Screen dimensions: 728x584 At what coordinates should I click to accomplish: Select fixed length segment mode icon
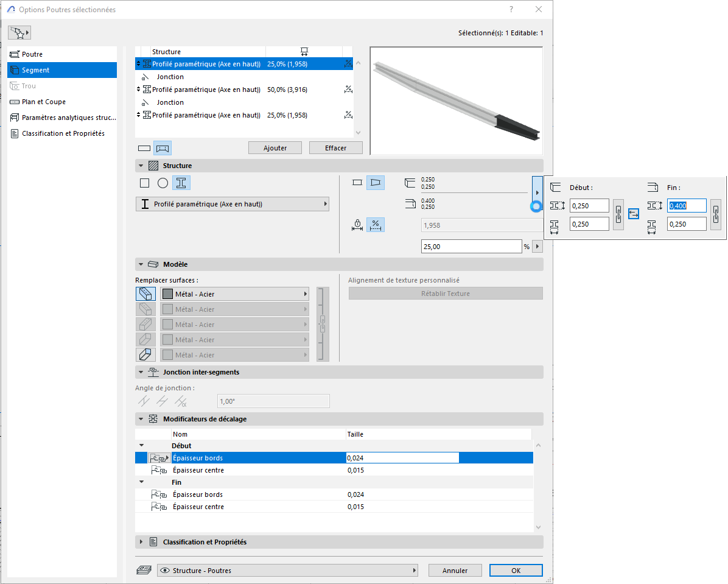tap(357, 225)
